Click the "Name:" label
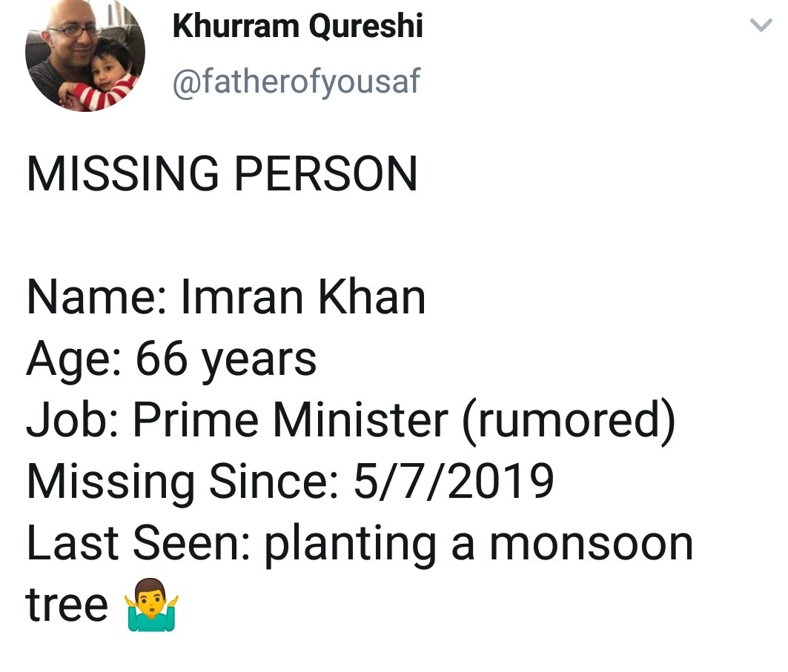The height and width of the screenshot is (672, 788). 96,296
